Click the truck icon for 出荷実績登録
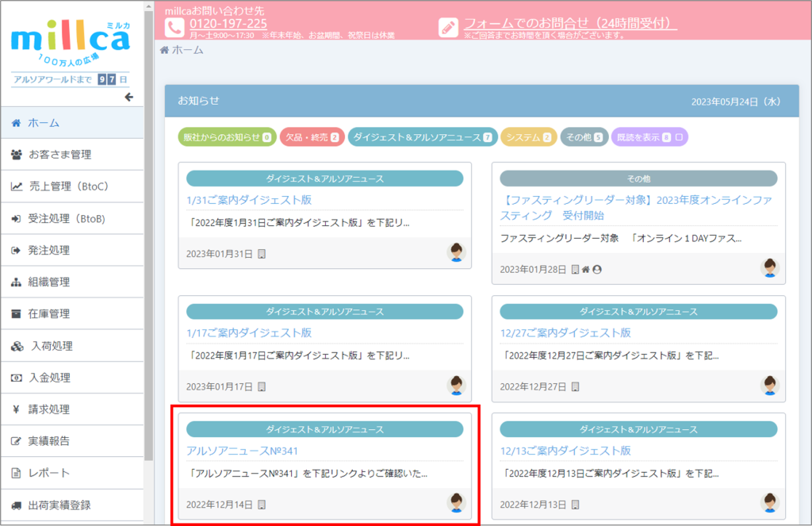The height and width of the screenshot is (526, 812). pyautogui.click(x=17, y=505)
